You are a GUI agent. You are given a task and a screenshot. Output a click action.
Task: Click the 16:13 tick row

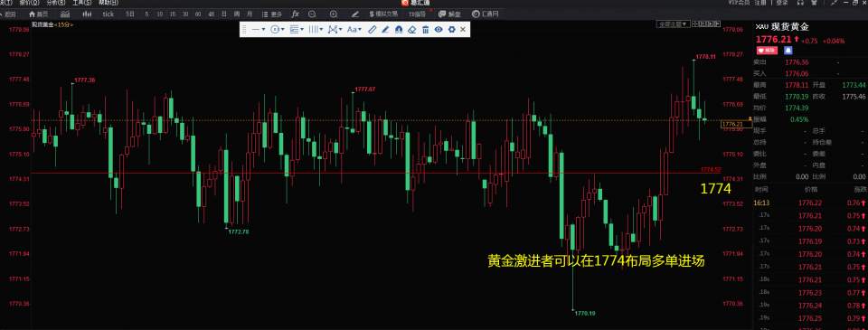809,203
